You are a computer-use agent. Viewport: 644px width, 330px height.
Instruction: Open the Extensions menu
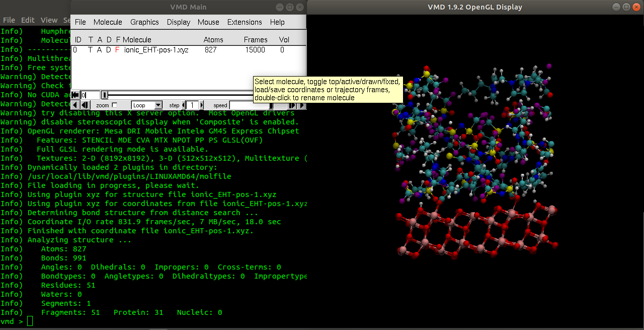[x=244, y=22]
